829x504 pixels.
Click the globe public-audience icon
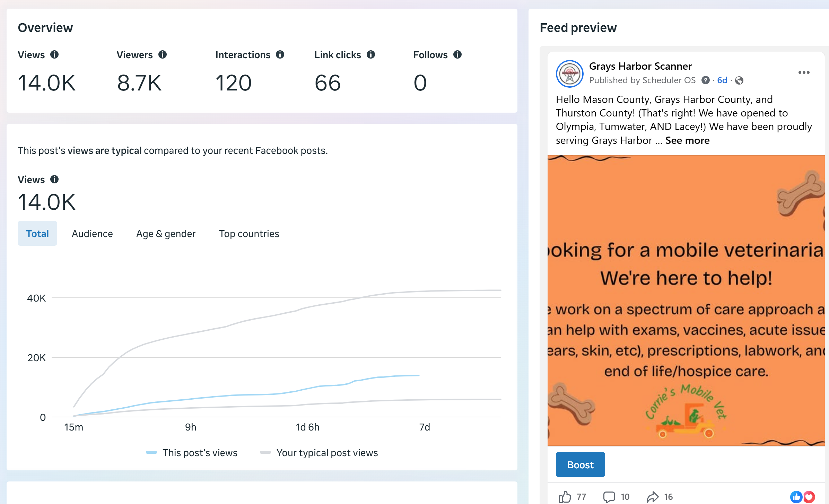click(x=739, y=80)
